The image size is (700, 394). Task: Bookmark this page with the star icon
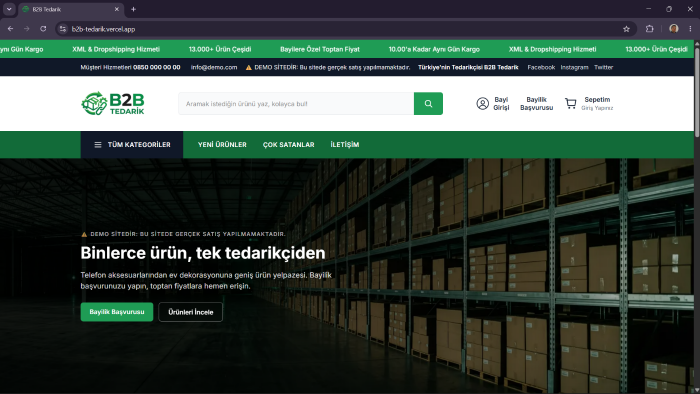[x=626, y=29]
